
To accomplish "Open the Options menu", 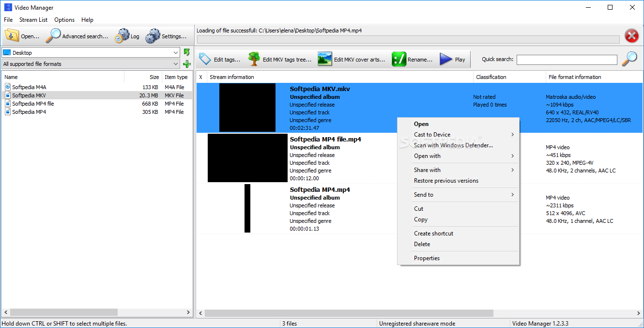I will 64,20.
